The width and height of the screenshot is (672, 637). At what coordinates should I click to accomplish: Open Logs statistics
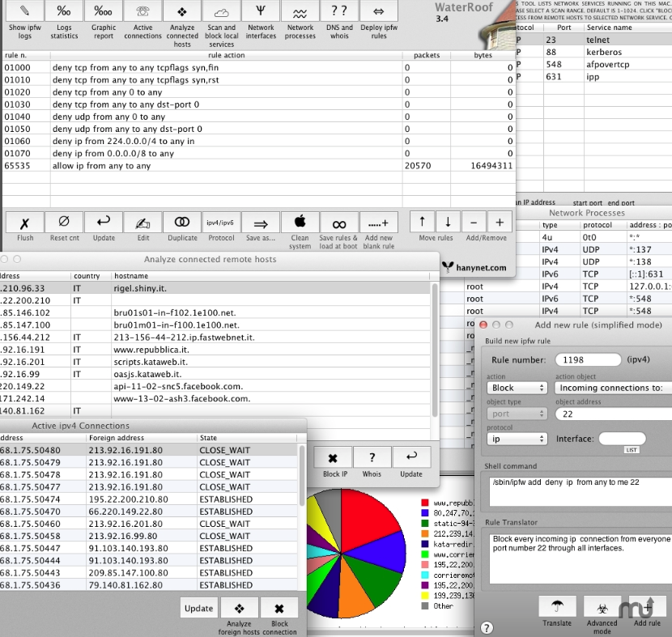(64, 11)
